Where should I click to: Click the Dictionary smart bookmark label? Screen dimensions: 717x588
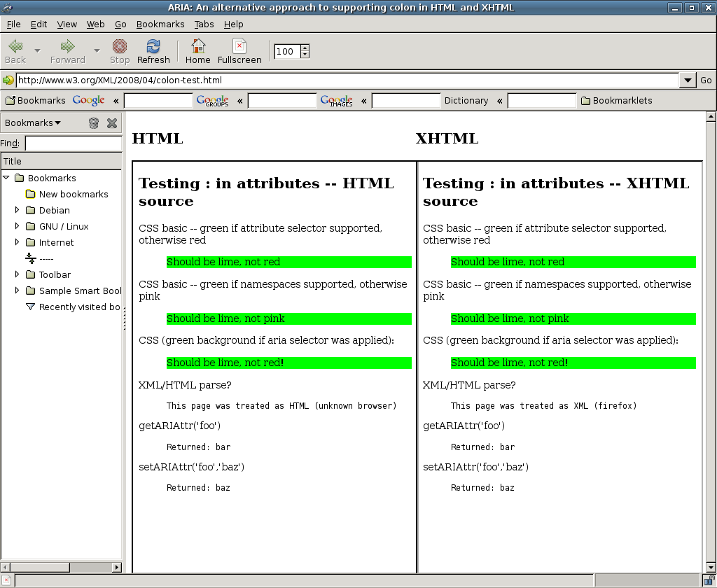(x=466, y=101)
